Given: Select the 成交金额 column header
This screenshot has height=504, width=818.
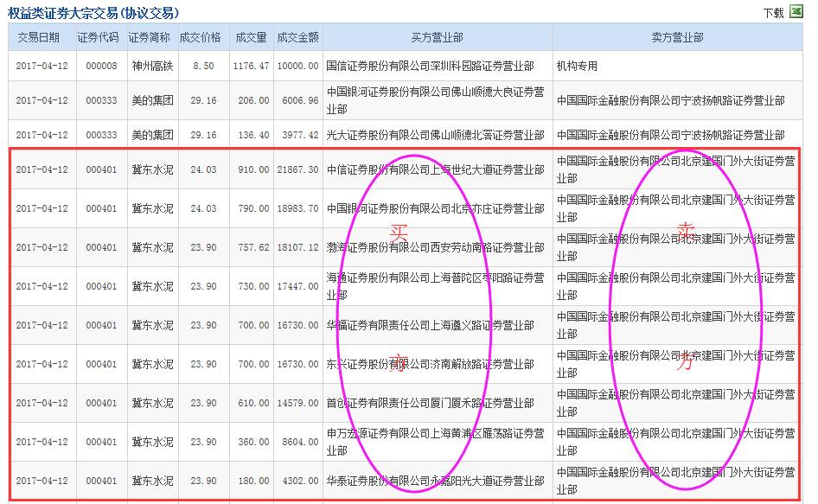Looking at the screenshot, I should 297,37.
